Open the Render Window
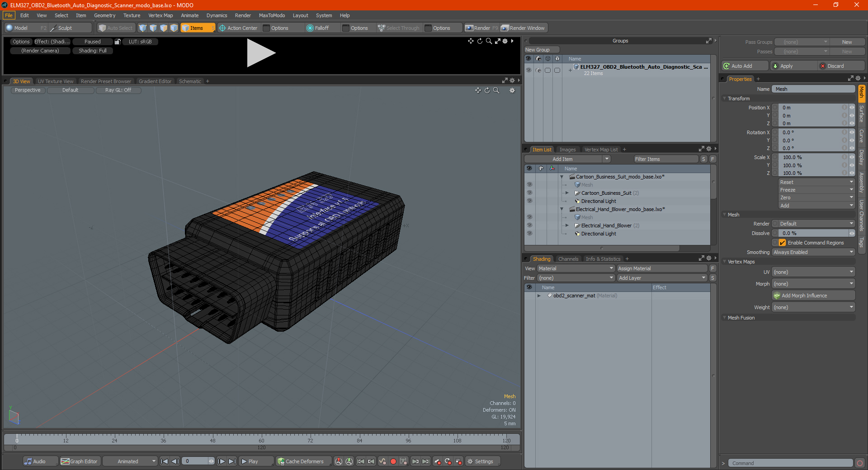Image resolution: width=868 pixels, height=470 pixels. pos(524,28)
